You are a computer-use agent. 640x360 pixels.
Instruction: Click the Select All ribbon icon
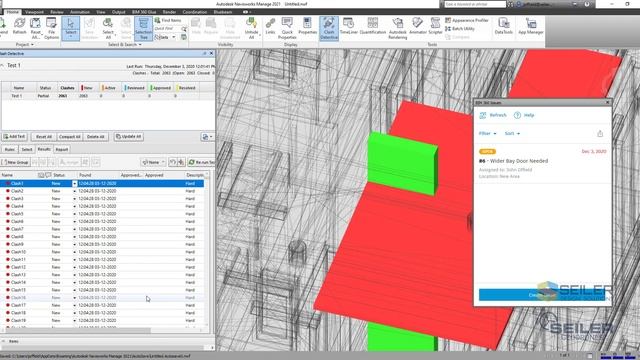(108, 28)
